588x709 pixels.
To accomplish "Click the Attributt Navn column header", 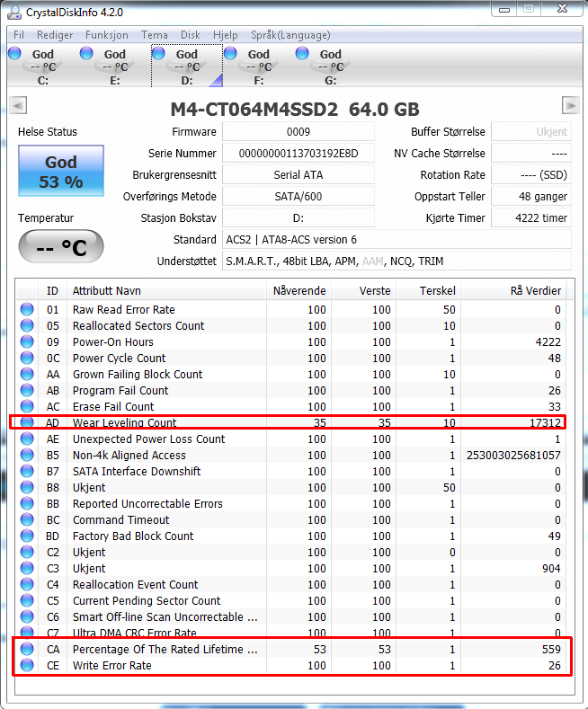I will pos(166,291).
